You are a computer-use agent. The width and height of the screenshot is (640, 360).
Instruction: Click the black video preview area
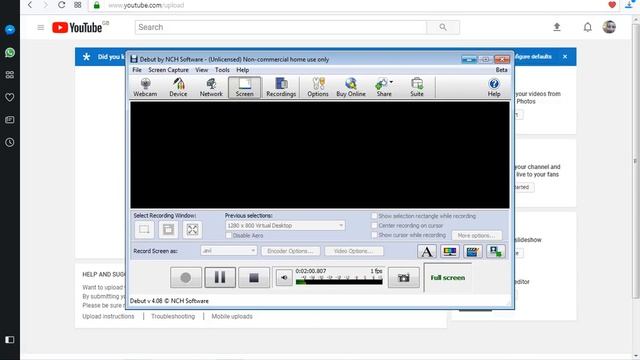(x=320, y=155)
